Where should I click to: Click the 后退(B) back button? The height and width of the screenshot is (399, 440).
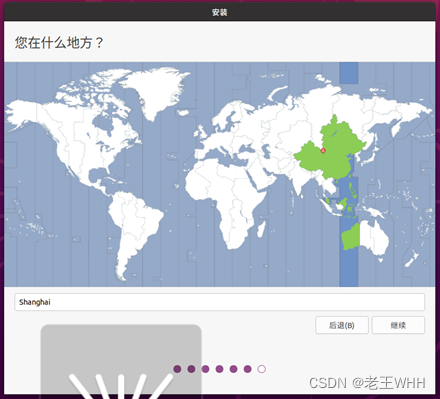(342, 325)
